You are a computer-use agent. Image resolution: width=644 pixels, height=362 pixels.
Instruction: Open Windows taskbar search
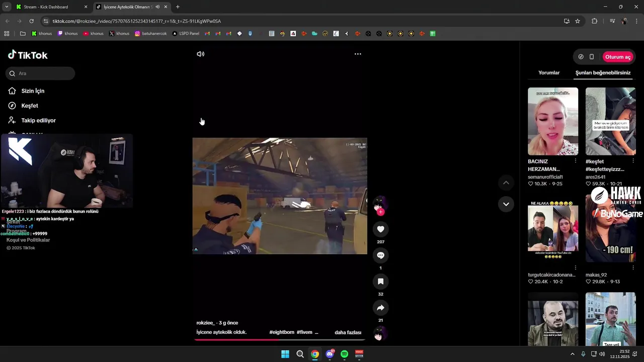(300, 354)
